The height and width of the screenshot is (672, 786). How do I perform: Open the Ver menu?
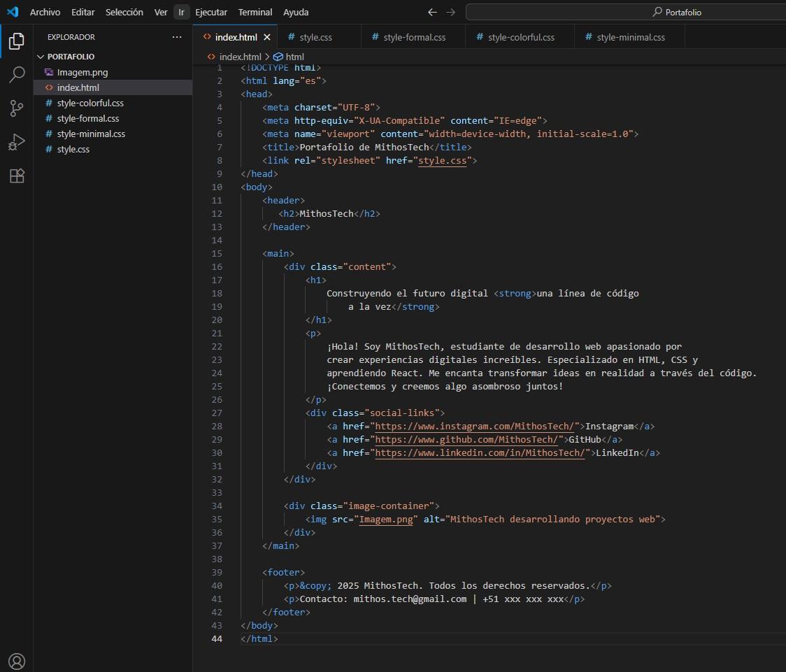point(160,12)
